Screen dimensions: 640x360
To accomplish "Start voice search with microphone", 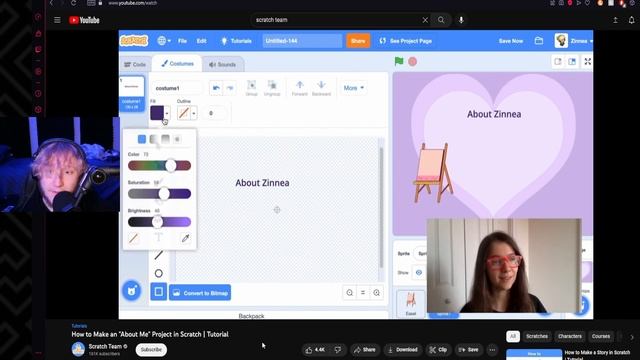I will [461, 20].
